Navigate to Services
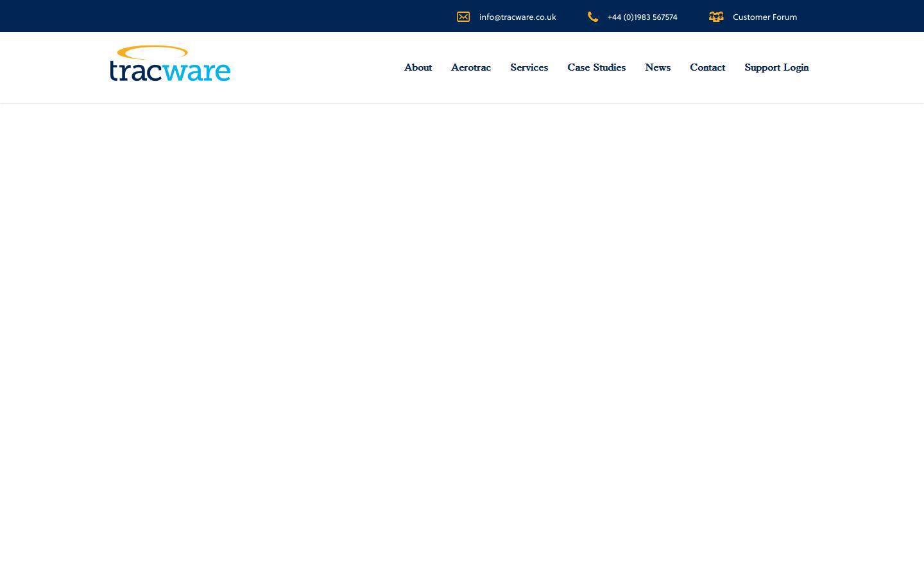The width and height of the screenshot is (924, 578). tap(529, 67)
